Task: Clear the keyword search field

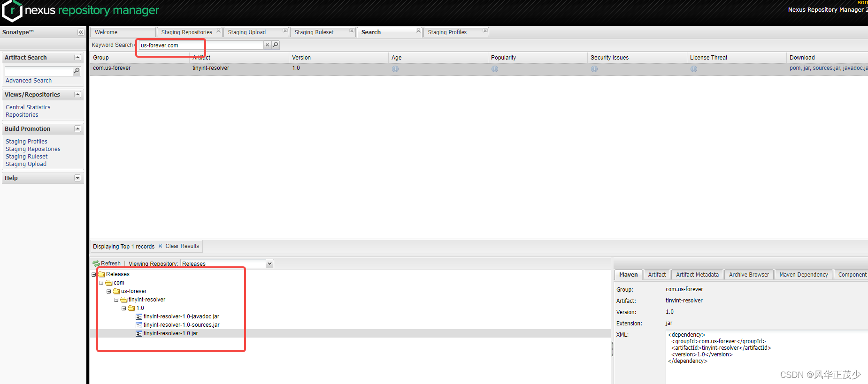Action: coord(267,45)
